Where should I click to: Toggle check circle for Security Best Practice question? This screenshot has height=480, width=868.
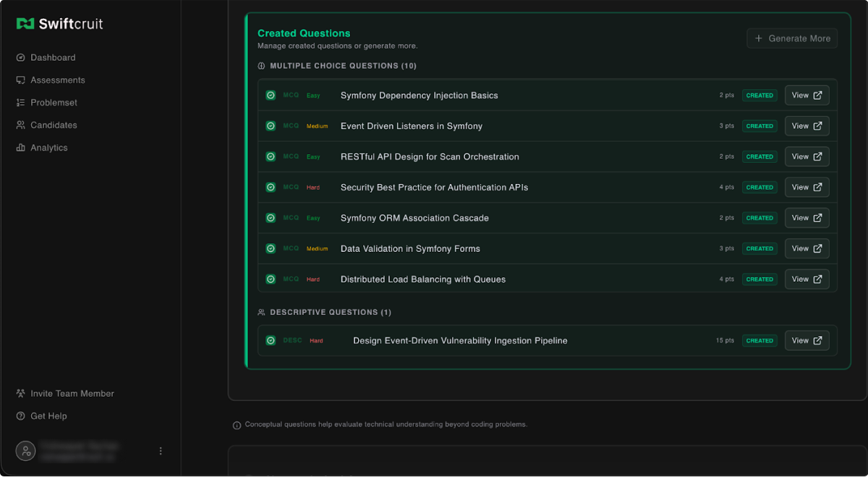[x=271, y=188]
